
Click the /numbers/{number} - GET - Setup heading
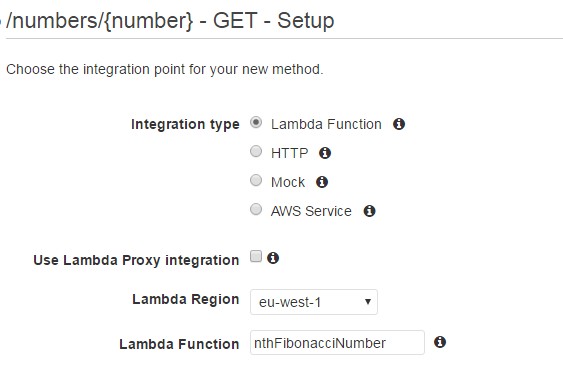(170, 21)
